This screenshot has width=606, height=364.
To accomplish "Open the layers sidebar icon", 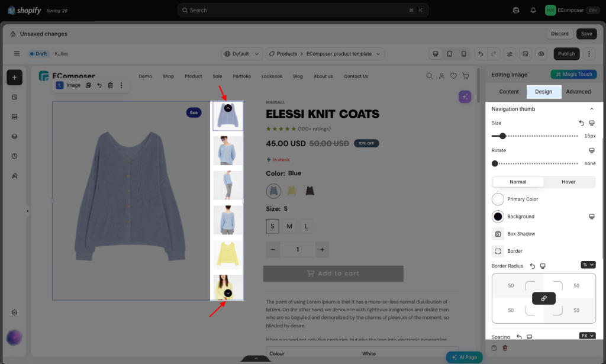I will (x=15, y=136).
